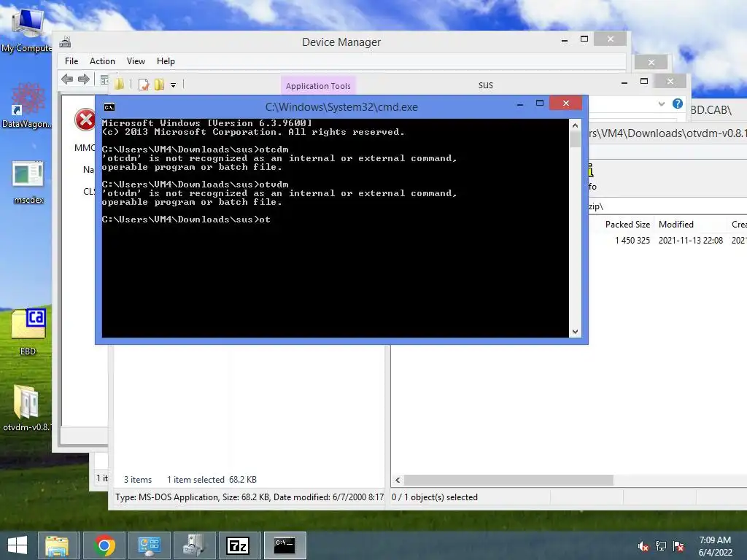Open File Explorer from the taskbar
747x560 pixels.
[57, 545]
